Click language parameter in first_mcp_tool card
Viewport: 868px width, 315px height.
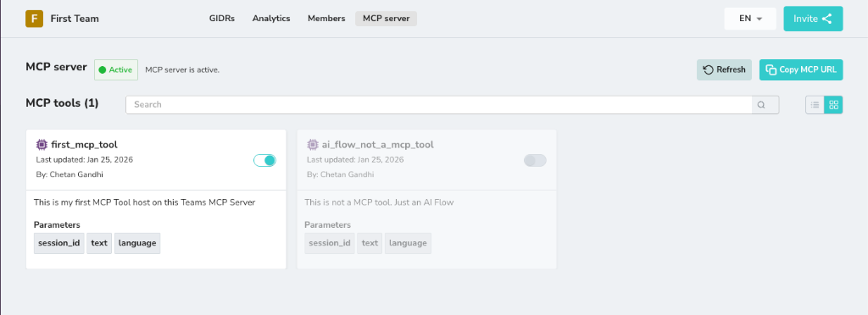coord(137,243)
